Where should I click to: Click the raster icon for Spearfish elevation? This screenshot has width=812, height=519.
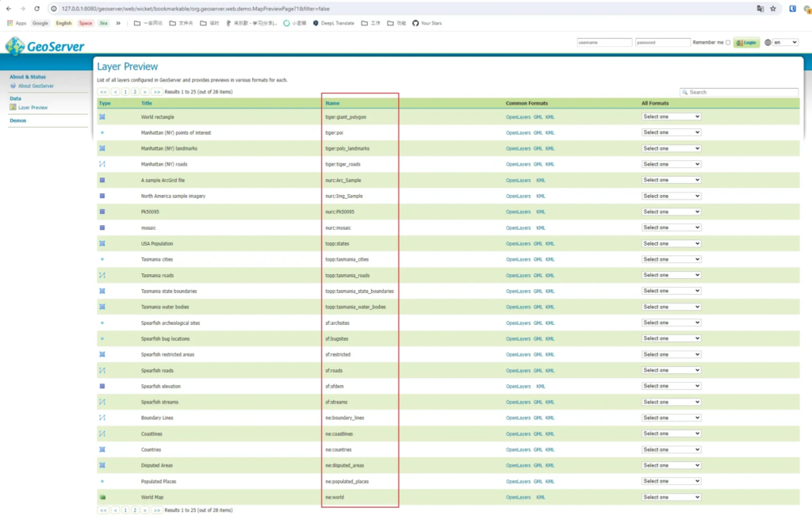[102, 386]
